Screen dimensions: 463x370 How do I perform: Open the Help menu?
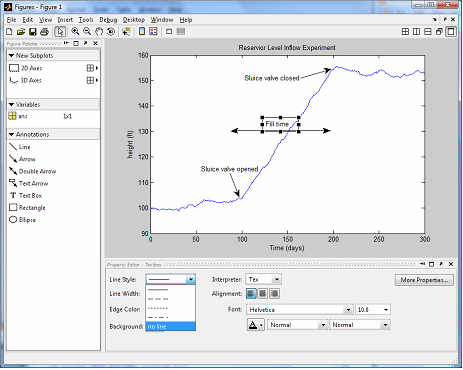(186, 20)
